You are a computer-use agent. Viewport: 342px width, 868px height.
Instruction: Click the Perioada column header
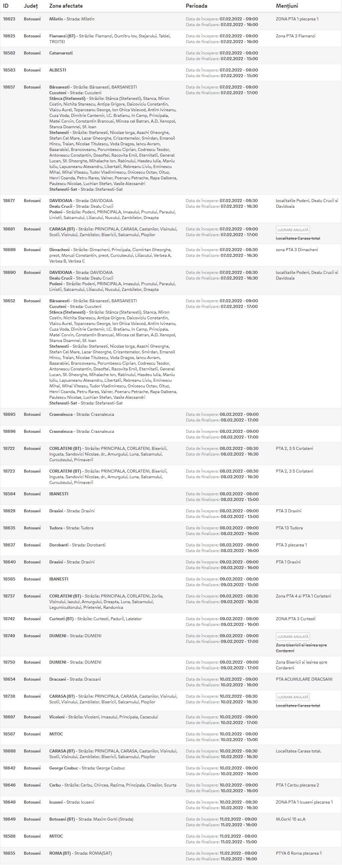tap(197, 6)
